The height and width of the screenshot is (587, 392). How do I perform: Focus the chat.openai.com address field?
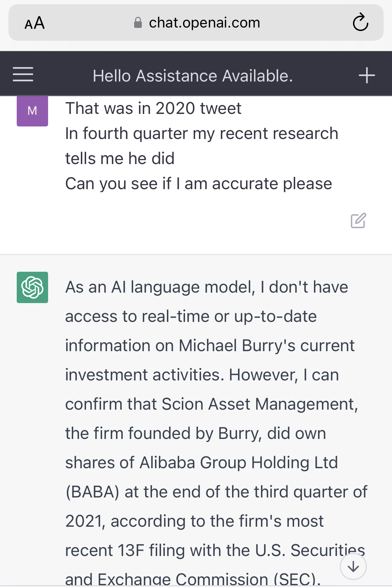pyautogui.click(x=204, y=23)
